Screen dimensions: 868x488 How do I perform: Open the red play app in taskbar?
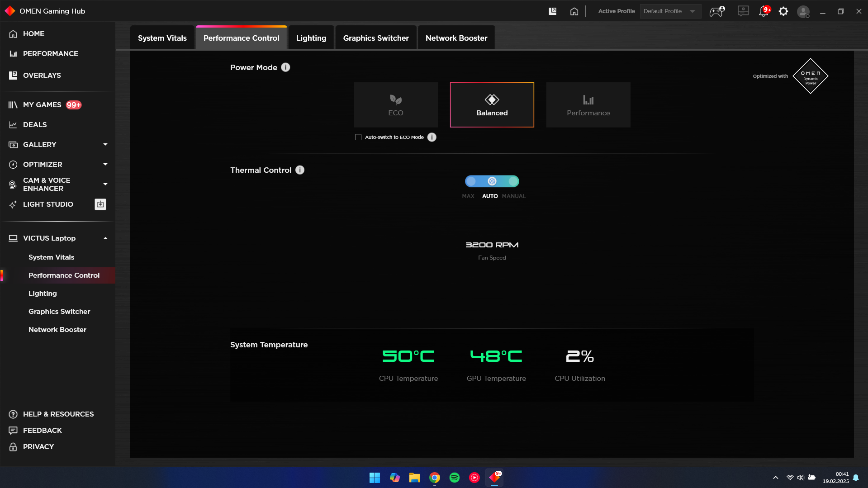(x=474, y=478)
